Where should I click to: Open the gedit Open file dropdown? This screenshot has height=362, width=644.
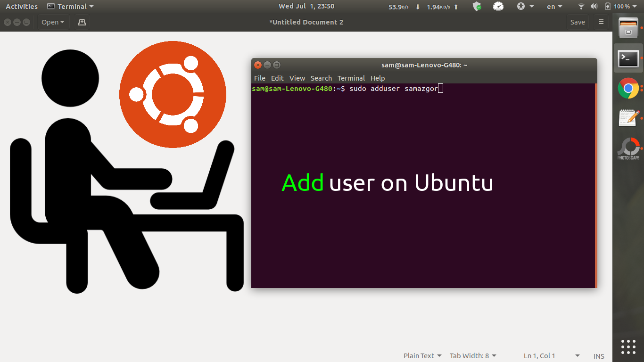(x=53, y=22)
